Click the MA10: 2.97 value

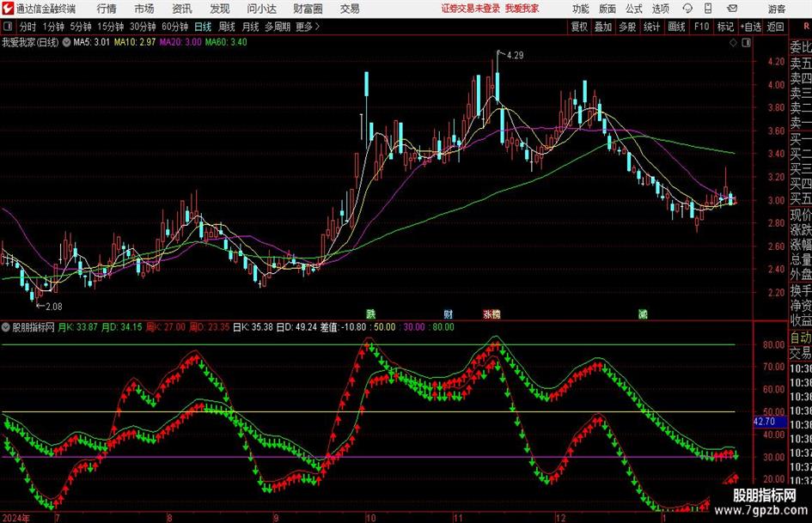[x=135, y=42]
